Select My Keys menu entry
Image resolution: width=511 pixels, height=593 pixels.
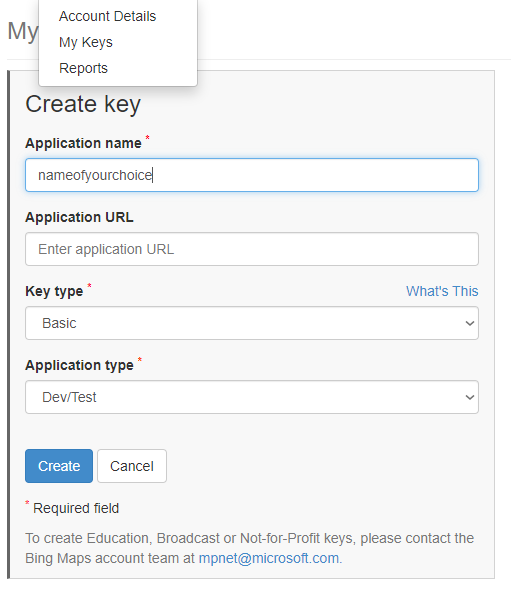point(86,42)
